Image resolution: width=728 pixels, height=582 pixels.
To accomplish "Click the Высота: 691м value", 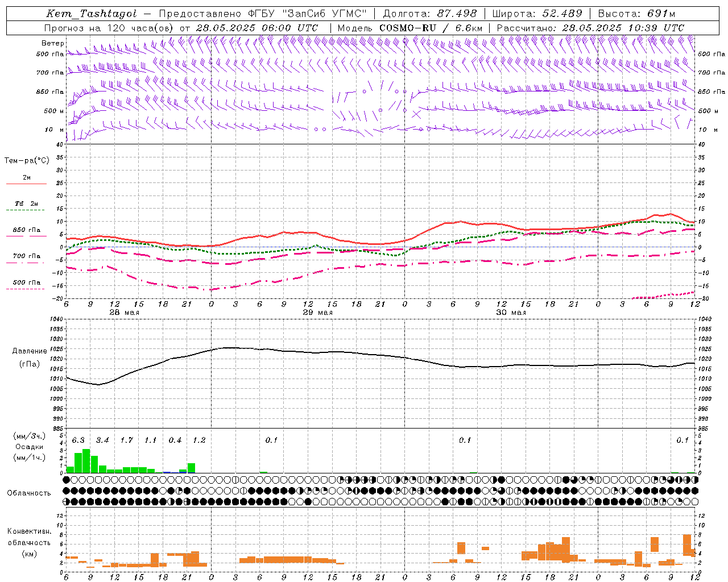I will pos(636,14).
